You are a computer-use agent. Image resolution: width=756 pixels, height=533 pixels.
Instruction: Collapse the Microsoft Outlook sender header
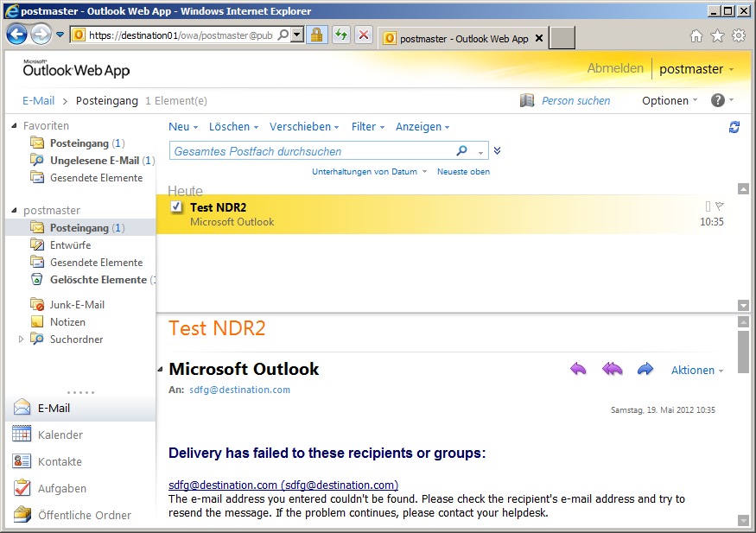(161, 370)
